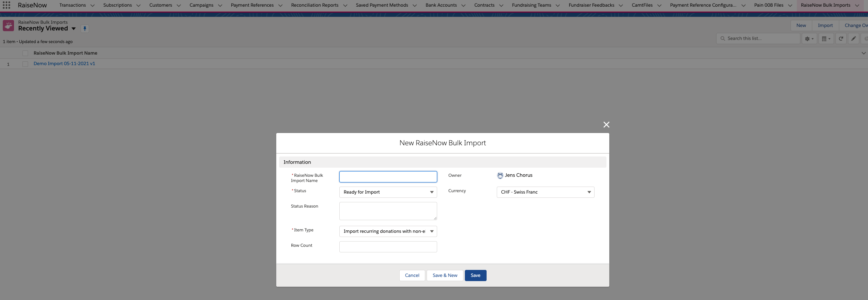Open the Pain 008 Files tab
The height and width of the screenshot is (300, 868).
tap(769, 5)
